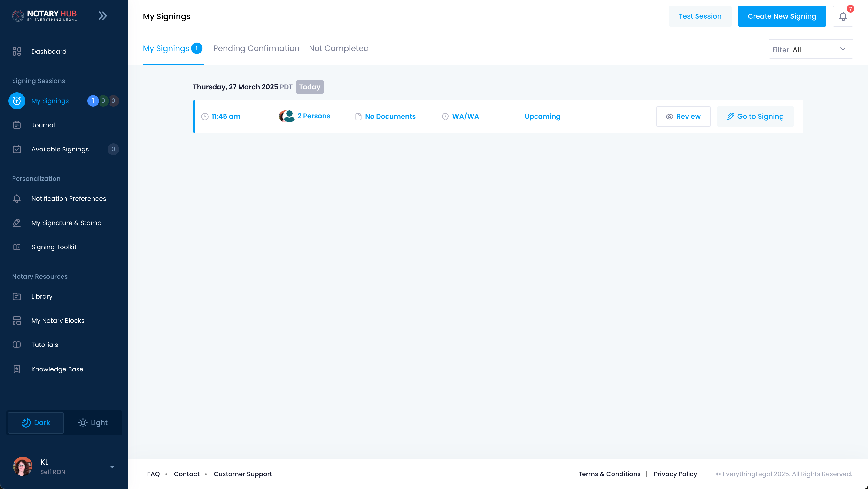Click the location pin icon beside WA/WA

pyautogui.click(x=445, y=117)
